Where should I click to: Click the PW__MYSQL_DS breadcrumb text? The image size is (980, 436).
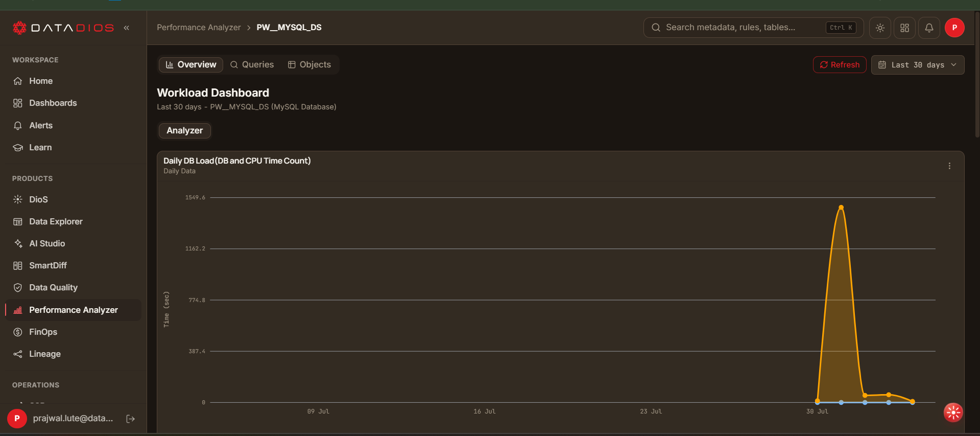(x=289, y=28)
